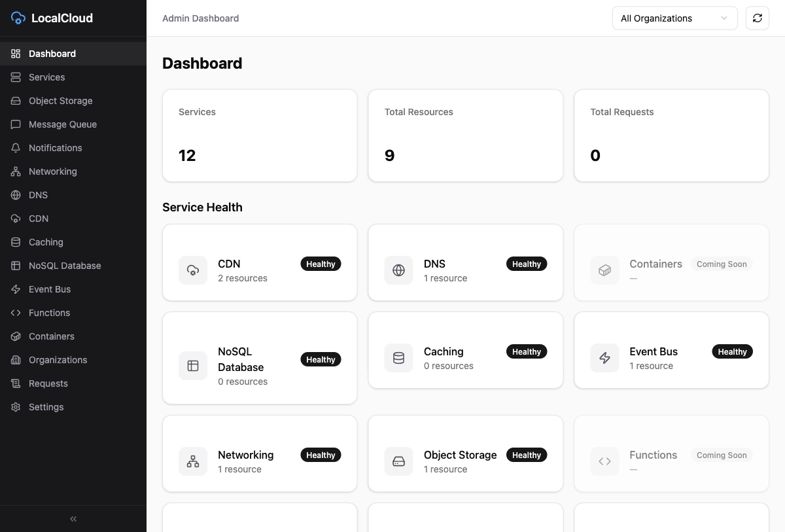
Task: Open the All Organizations dropdown
Action: [674, 18]
